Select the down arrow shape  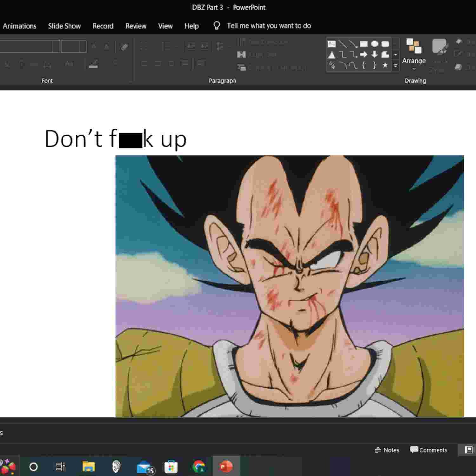(375, 55)
